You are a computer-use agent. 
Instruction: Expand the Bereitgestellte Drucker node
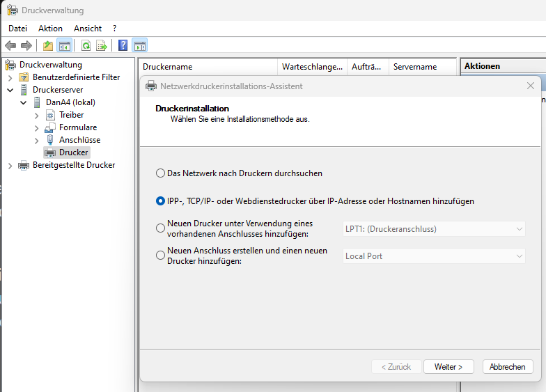(10, 166)
